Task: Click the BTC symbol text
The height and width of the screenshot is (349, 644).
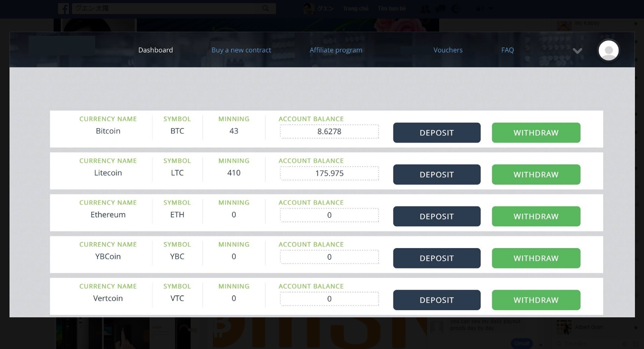Action: (x=177, y=131)
